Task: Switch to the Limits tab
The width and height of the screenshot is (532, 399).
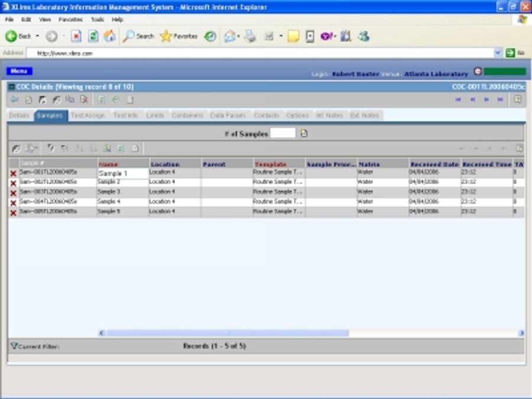Action: point(155,115)
